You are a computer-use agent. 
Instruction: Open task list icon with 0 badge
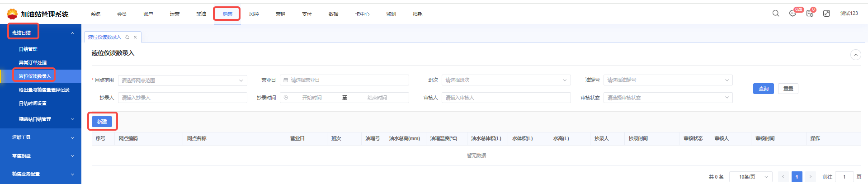pos(810,14)
